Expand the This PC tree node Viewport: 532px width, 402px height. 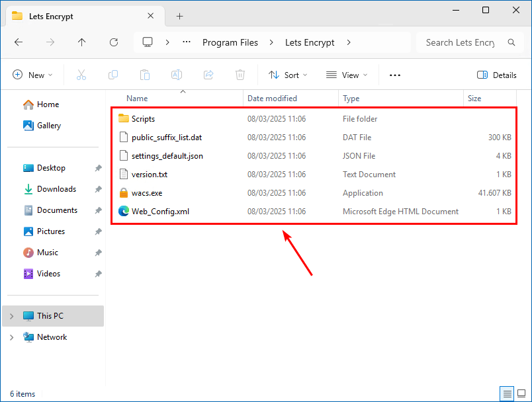11,316
